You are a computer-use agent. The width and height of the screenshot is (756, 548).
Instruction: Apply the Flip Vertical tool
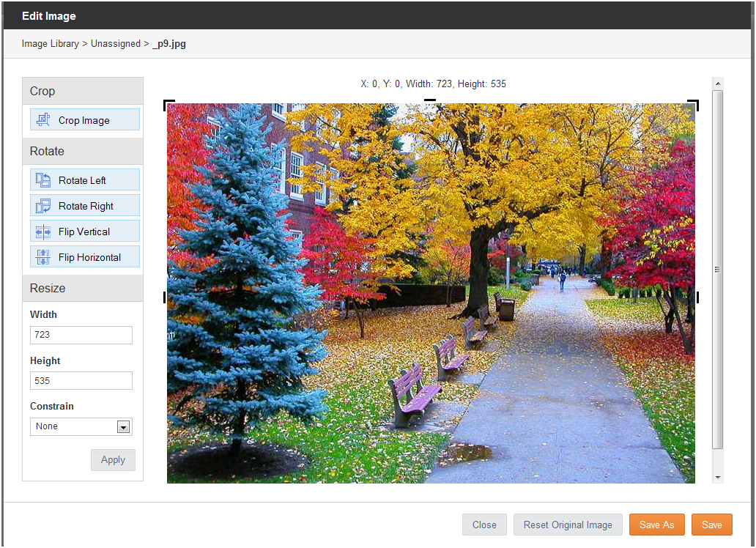click(85, 231)
